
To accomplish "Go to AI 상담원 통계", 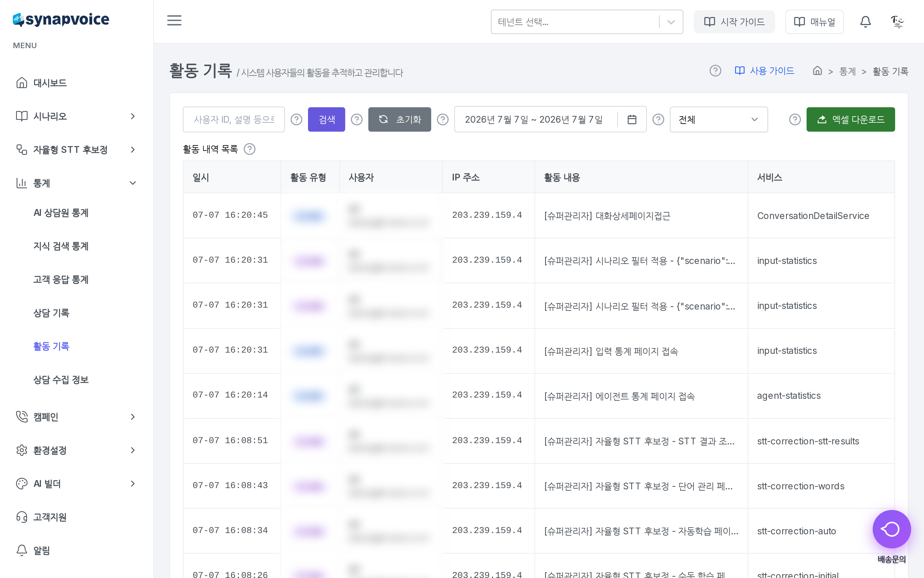I will (x=61, y=213).
